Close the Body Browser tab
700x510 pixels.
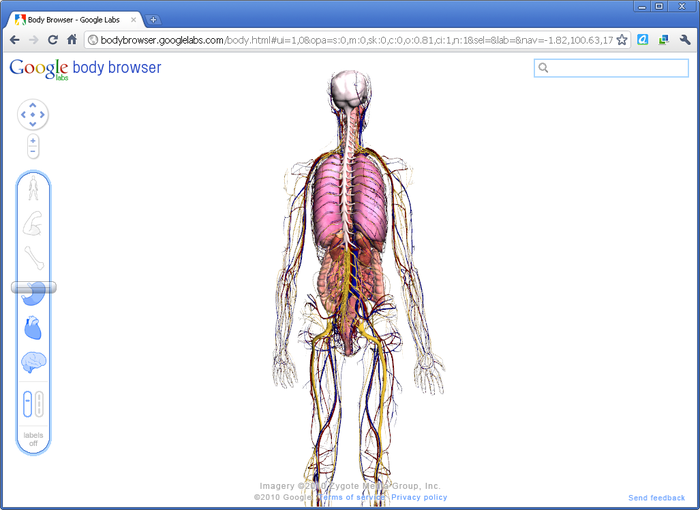point(133,20)
